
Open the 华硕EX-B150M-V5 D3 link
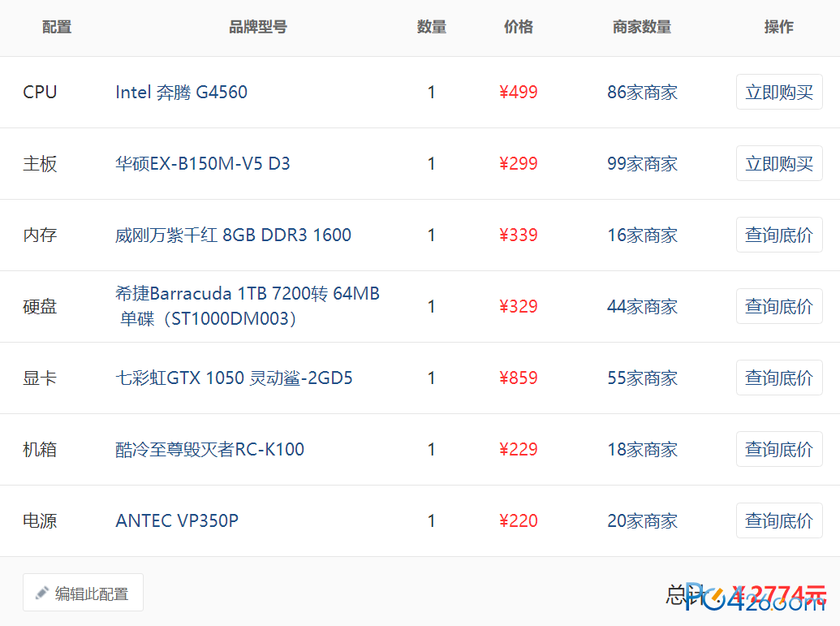pos(203,163)
